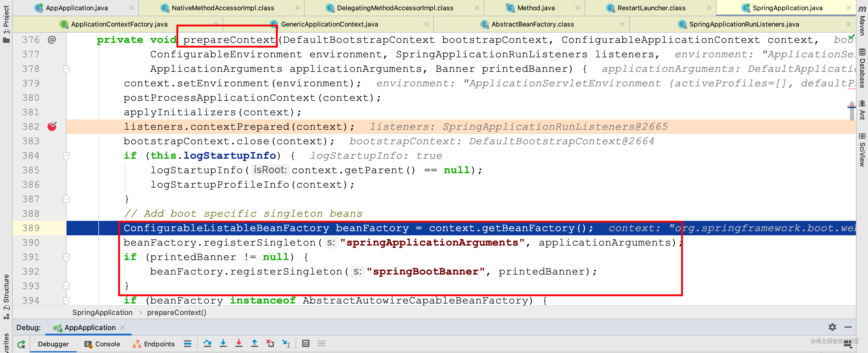
Task: Select the Console tab
Action: click(103, 344)
